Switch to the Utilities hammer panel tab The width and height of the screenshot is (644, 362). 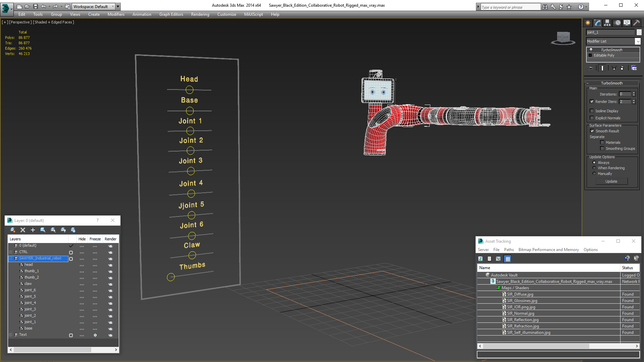636,23
